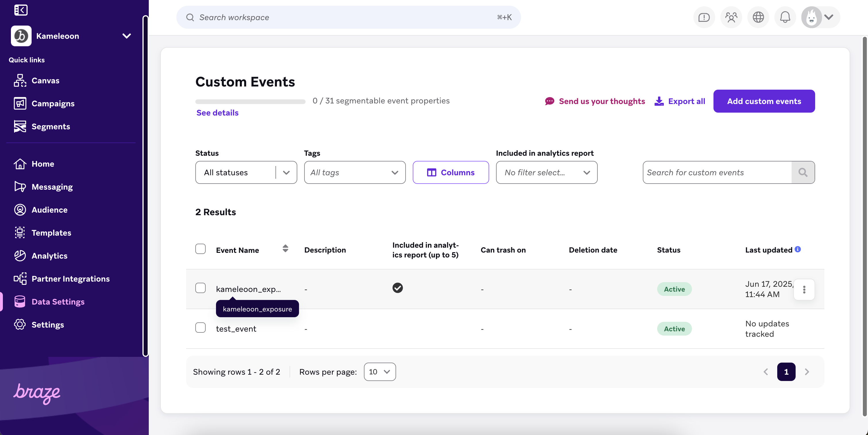Open Partner Integrations in the sidebar
Viewport: 868px width, 435px height.
[x=70, y=279]
